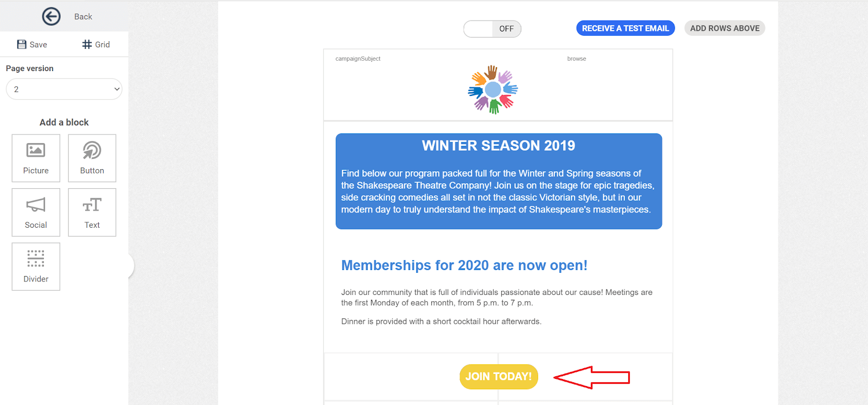868x405 pixels.
Task: Click the yellow Join Today button
Action: tap(499, 376)
